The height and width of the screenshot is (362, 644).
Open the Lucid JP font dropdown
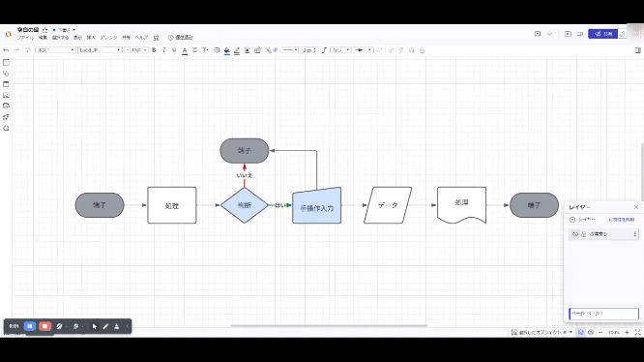coord(100,50)
